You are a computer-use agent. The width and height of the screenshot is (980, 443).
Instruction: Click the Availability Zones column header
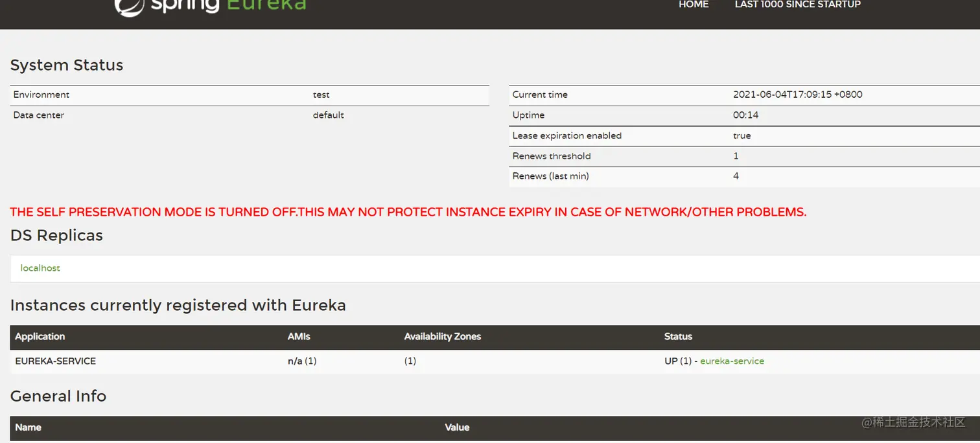(x=443, y=337)
